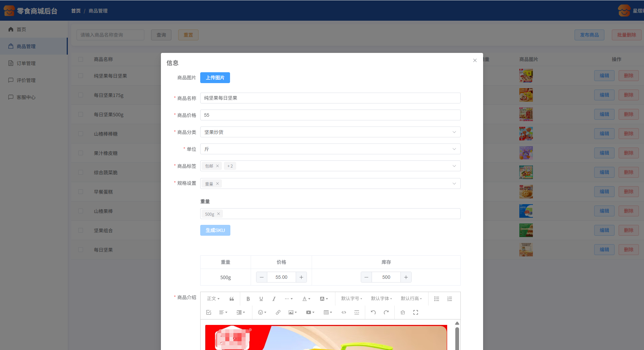
Task: Go to 订单管理 in the sidebar
Action: pos(26,63)
